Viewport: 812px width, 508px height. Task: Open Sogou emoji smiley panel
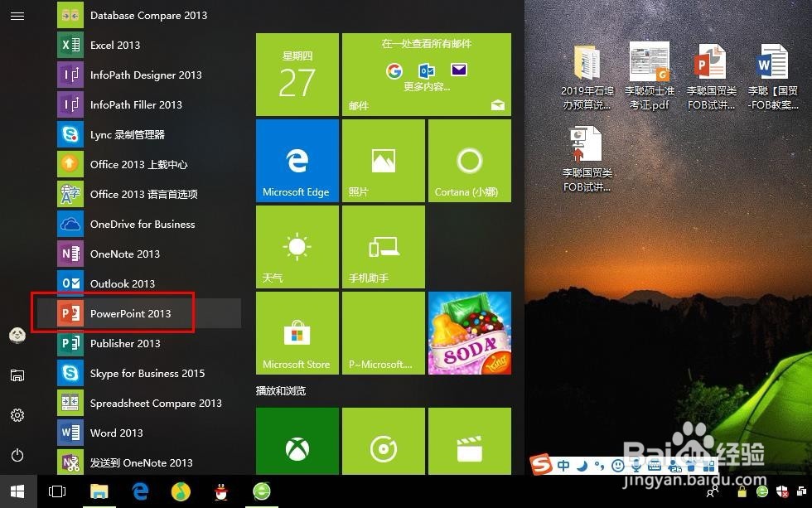point(618,466)
